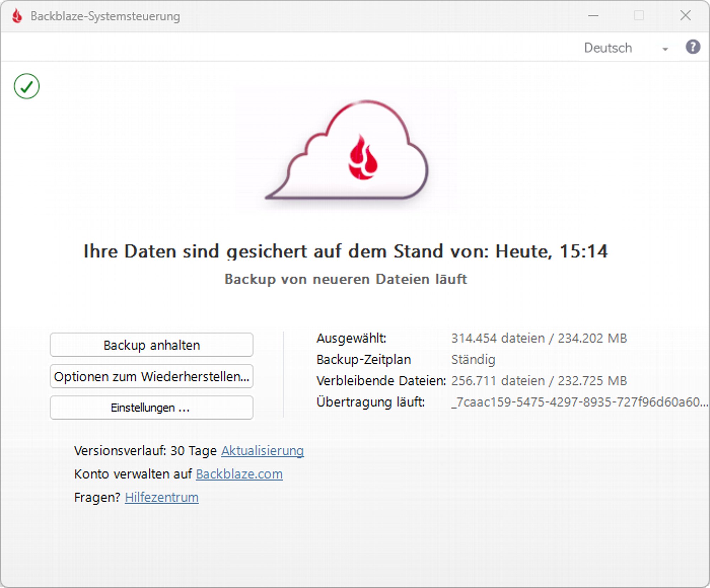
Task: Visit the Hilfezentrum link
Action: 162,498
